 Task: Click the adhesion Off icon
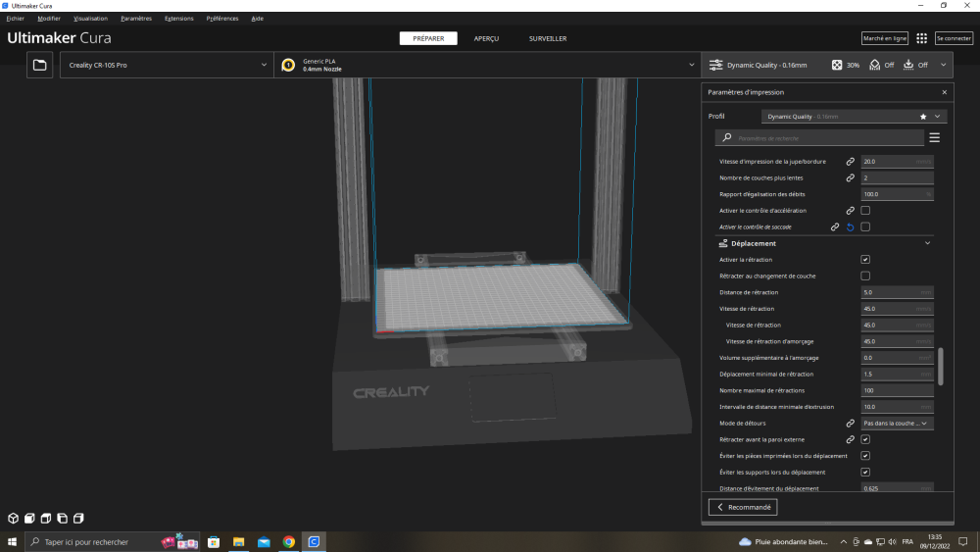[x=908, y=65]
